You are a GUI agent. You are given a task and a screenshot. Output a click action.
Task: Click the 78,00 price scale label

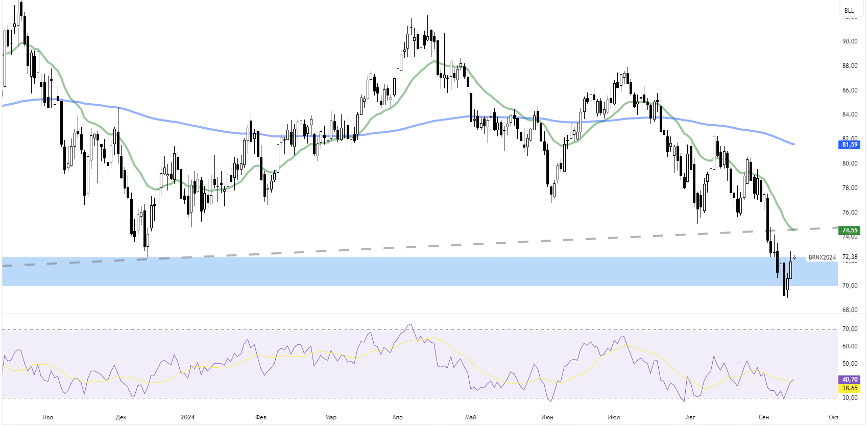pyautogui.click(x=850, y=188)
